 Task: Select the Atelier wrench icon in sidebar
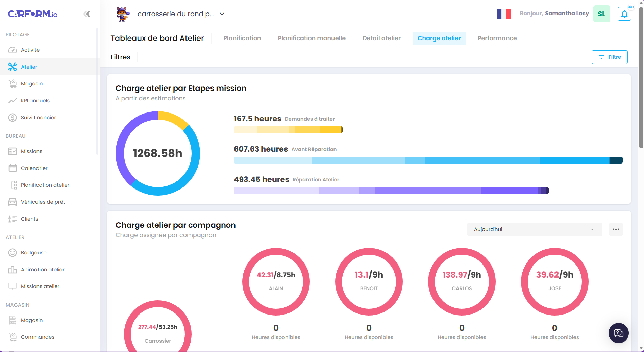(x=13, y=67)
